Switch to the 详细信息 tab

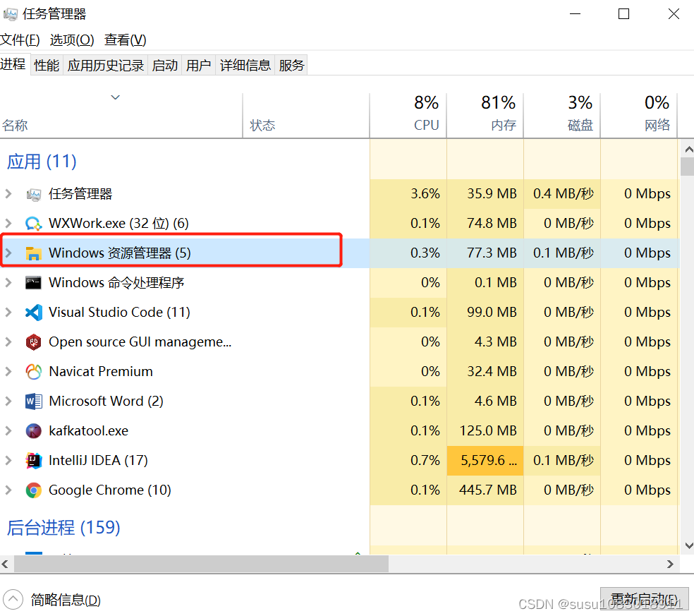tap(245, 66)
